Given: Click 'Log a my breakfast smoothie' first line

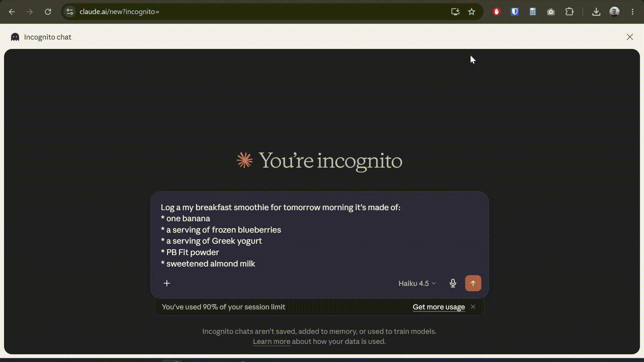Looking at the screenshot, I should (280, 207).
